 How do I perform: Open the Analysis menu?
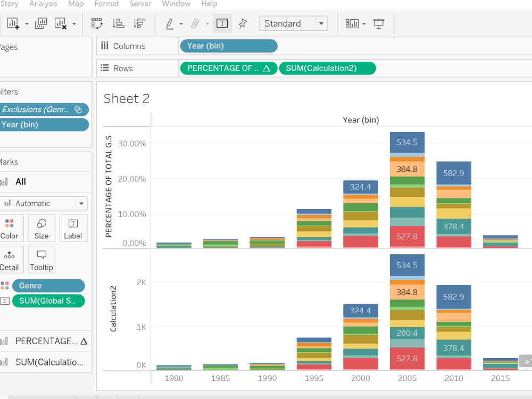pos(43,4)
